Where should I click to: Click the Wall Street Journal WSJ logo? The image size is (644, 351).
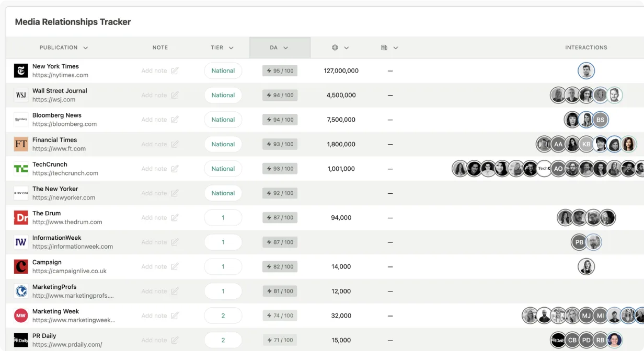[21, 95]
